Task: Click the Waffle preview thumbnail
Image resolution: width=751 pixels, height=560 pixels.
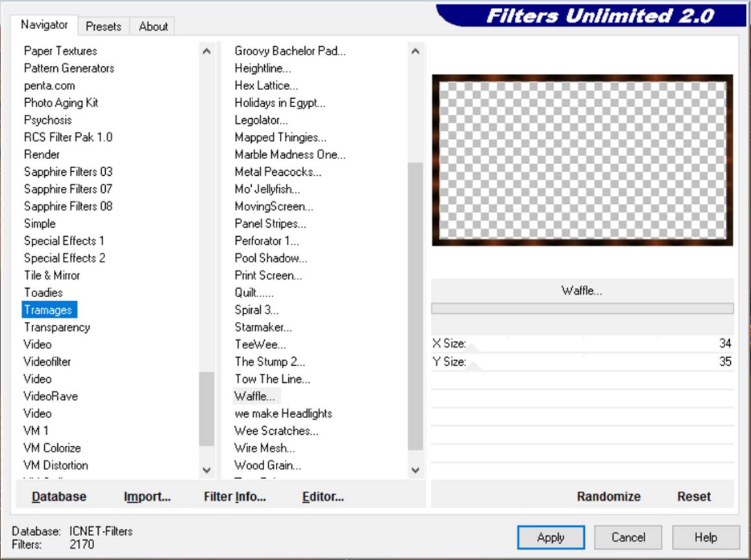Action: point(582,160)
